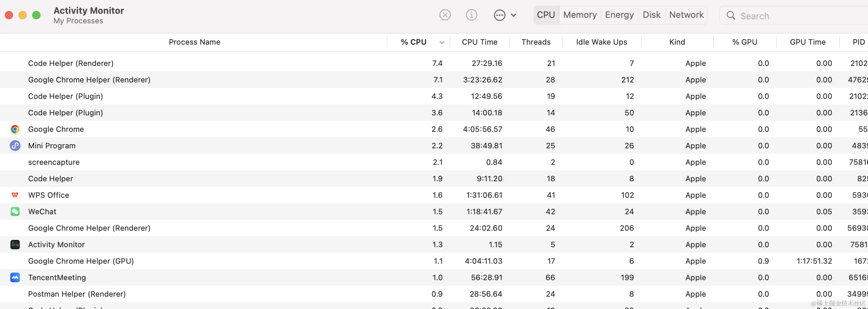Sort by the Threads column header

536,42
